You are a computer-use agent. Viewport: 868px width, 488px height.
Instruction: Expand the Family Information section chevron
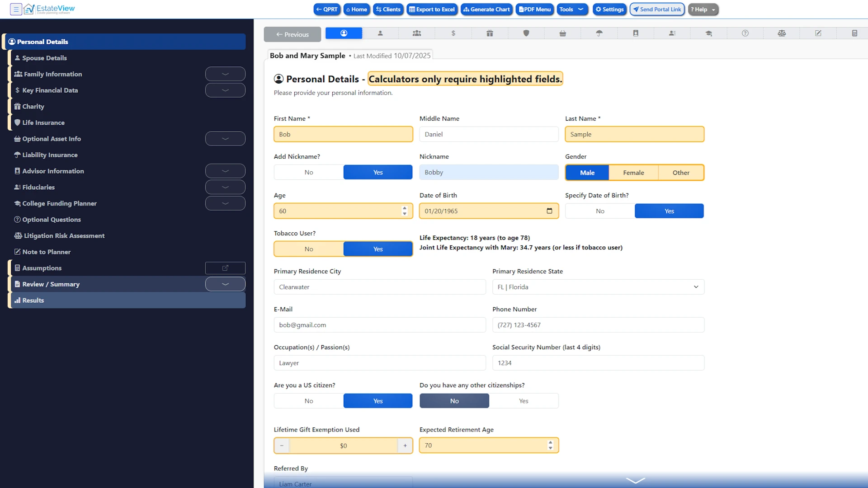point(225,74)
